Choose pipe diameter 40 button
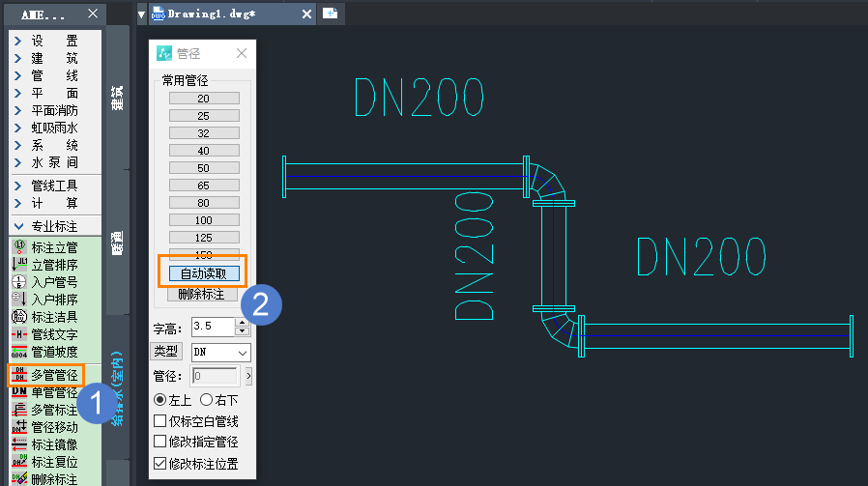Screen dimensions: 868x486 click(x=204, y=151)
